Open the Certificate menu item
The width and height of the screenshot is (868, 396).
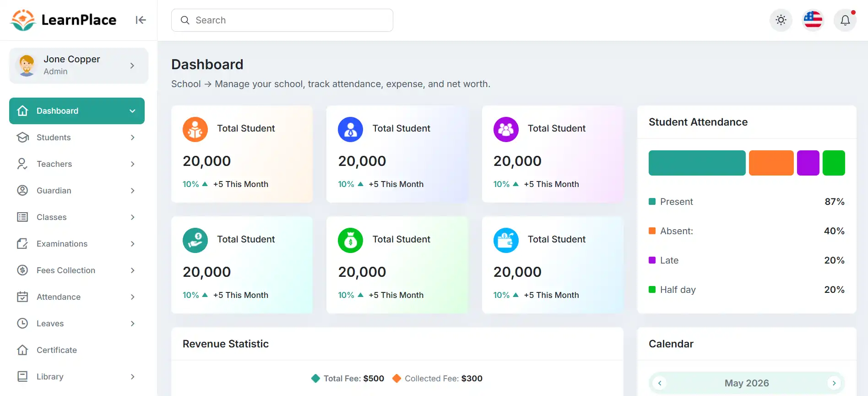click(77, 350)
